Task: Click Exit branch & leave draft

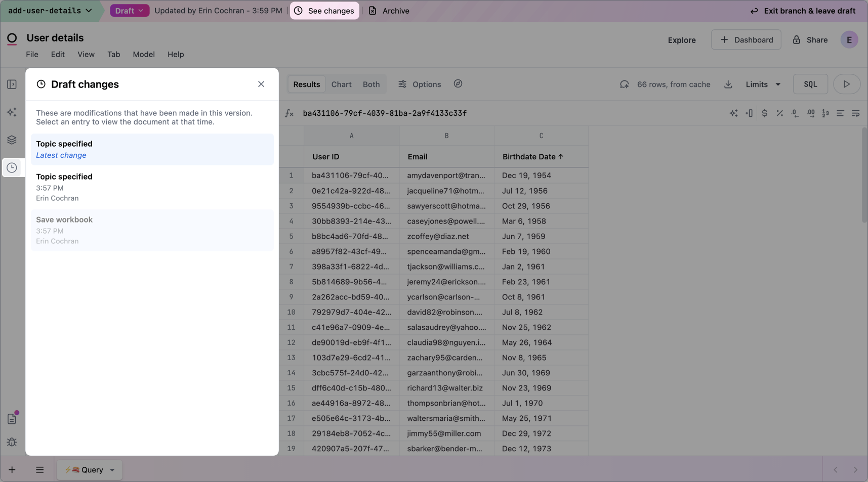Action: 803,11
